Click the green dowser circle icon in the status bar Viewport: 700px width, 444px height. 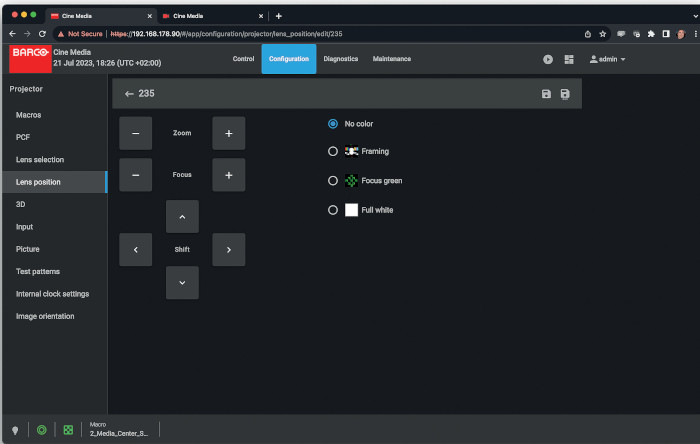[42, 429]
